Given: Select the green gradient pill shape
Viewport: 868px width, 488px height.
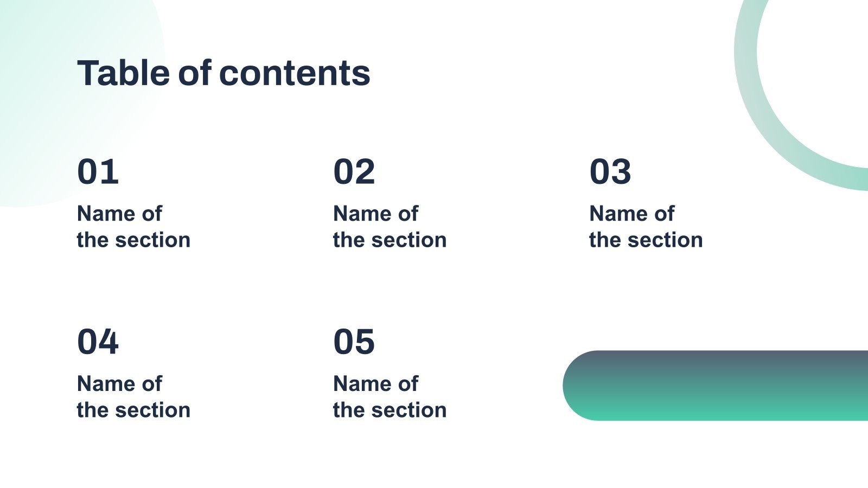Looking at the screenshot, I should (716, 386).
